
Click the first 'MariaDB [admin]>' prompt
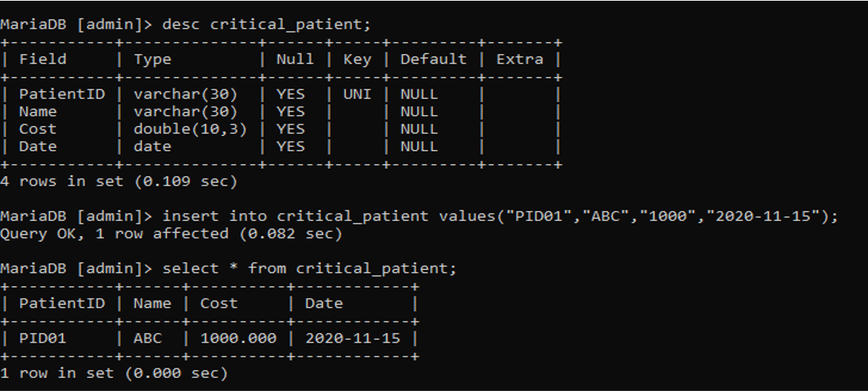click(x=75, y=25)
